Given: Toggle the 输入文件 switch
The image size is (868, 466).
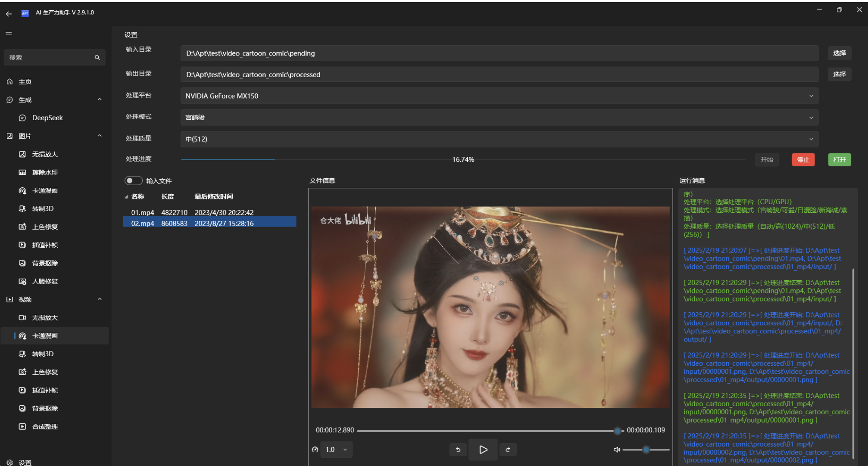Looking at the screenshot, I should (x=134, y=180).
